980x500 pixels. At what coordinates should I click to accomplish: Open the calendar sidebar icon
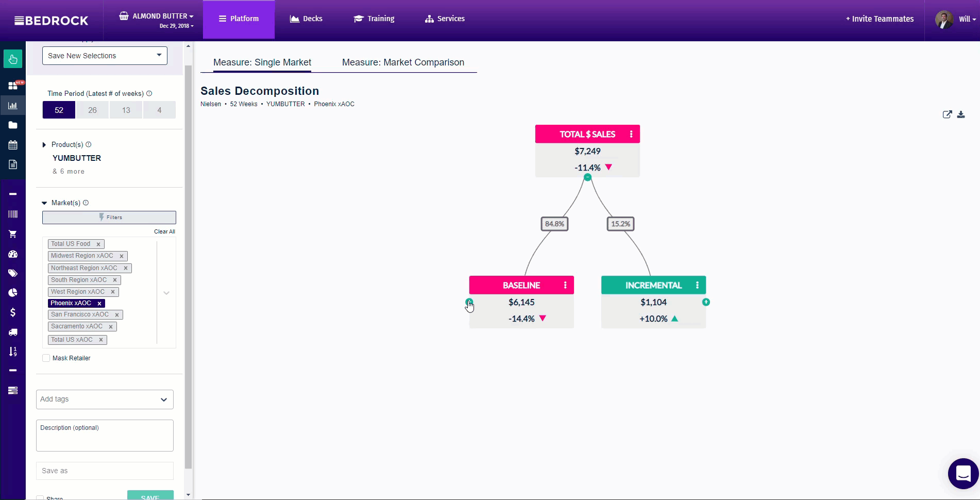tap(13, 145)
